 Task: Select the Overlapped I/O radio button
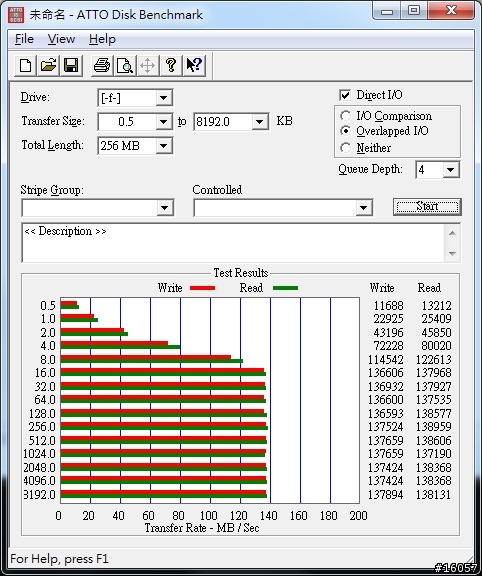345,131
